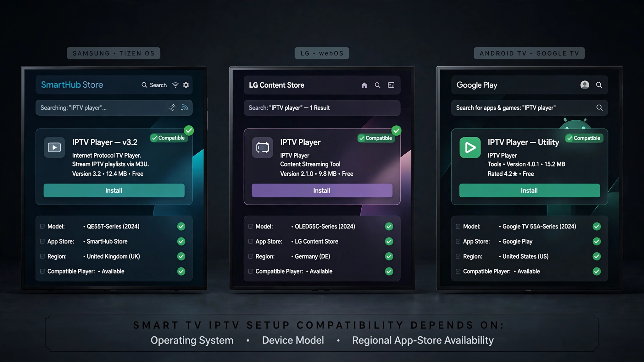Click the LG Content Store title
The width and height of the screenshot is (644, 362).
(x=277, y=85)
